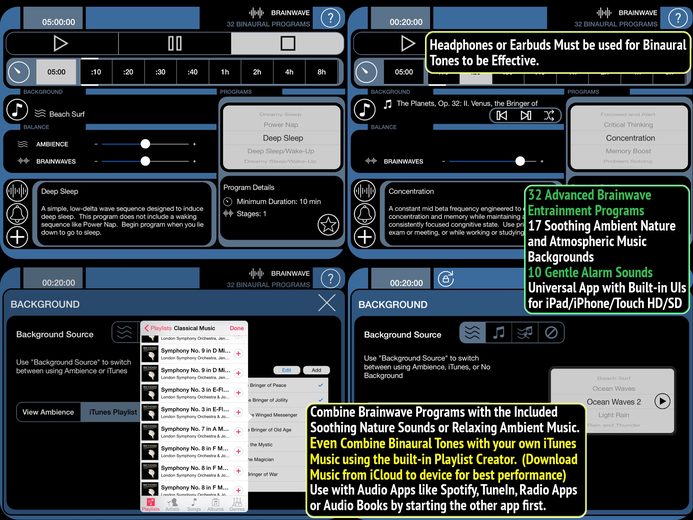Add Symphony No. 7 in A M with its plus
Image resolution: width=693 pixels, height=520 pixels.
[238, 432]
